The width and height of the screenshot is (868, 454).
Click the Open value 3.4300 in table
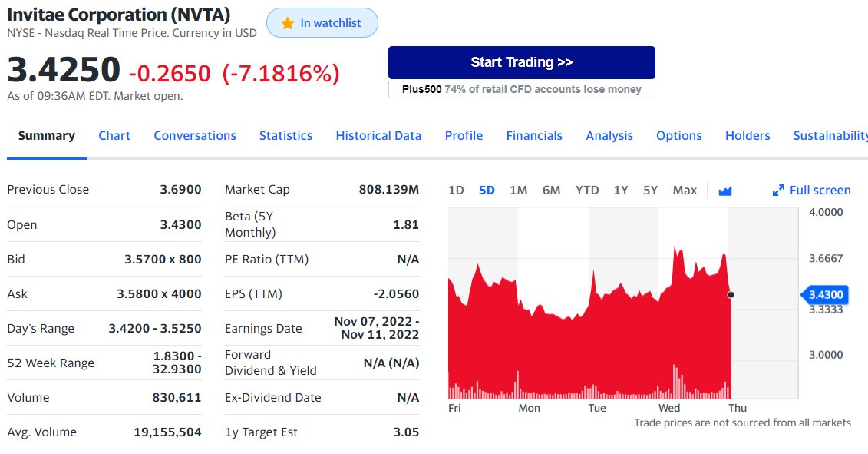click(x=180, y=224)
